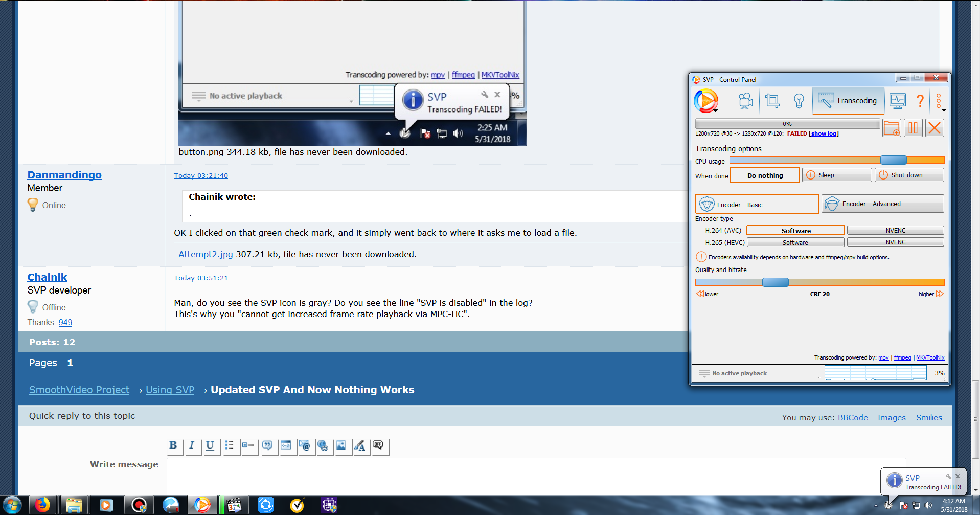Choose NVENC for H.264 (AVC) encoder
The height and width of the screenshot is (515, 980).
pos(895,231)
